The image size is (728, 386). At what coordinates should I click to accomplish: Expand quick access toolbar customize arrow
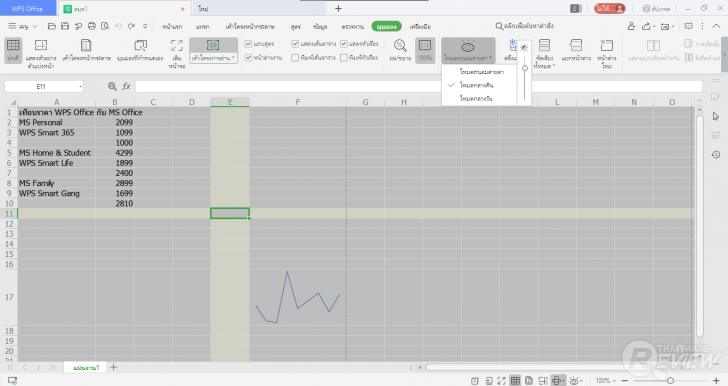145,26
